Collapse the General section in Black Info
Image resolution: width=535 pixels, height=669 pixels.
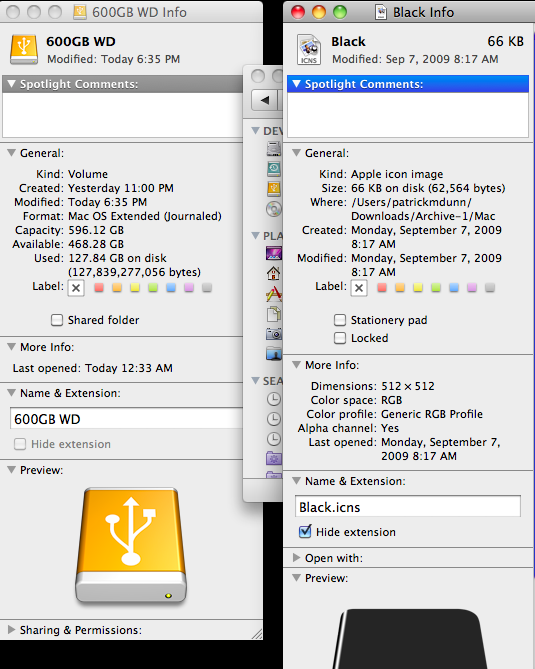coord(297,153)
